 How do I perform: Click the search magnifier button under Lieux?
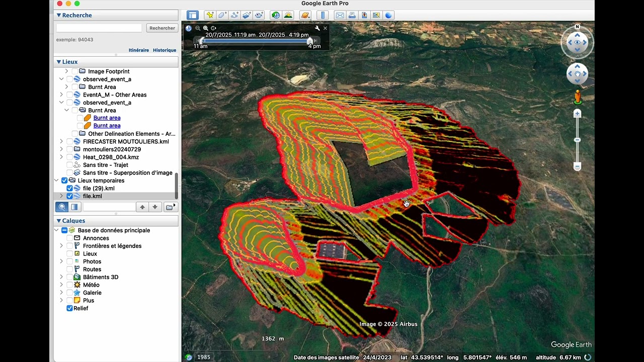62,207
